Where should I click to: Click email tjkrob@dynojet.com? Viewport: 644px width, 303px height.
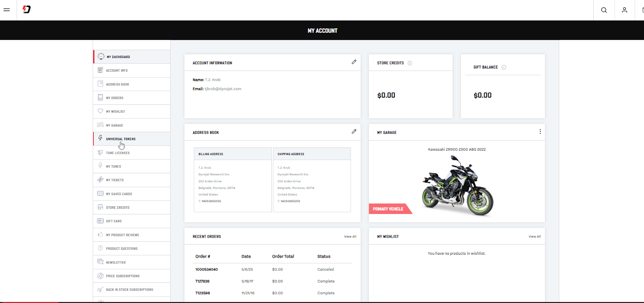pos(223,89)
